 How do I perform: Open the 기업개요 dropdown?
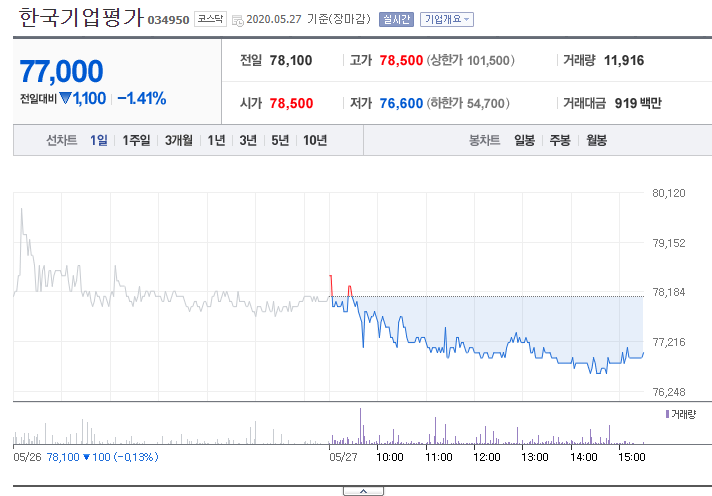point(447,19)
